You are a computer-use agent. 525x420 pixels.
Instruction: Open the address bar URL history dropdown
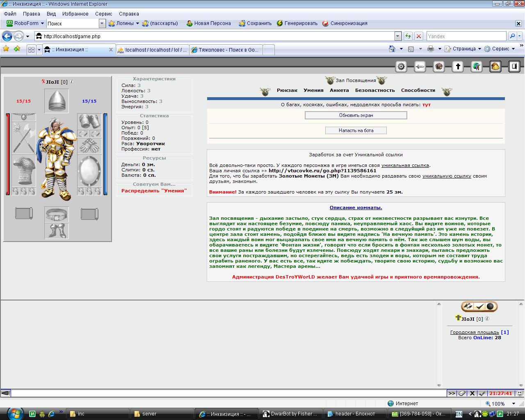[x=397, y=36]
